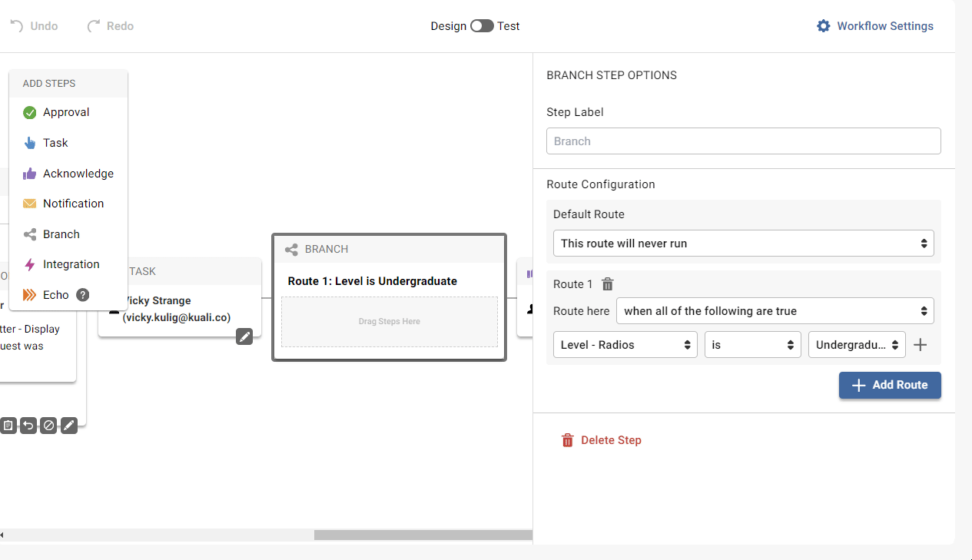Click the trash icon next to Route 1
Image resolution: width=972 pixels, height=560 pixels.
tap(607, 284)
